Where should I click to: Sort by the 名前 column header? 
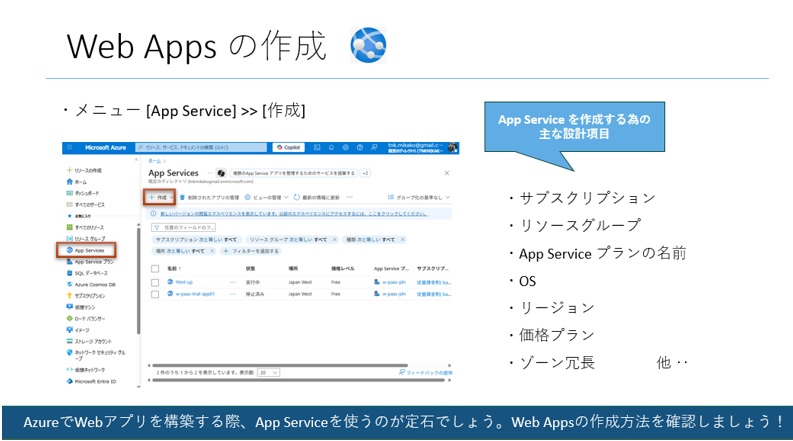click(174, 269)
